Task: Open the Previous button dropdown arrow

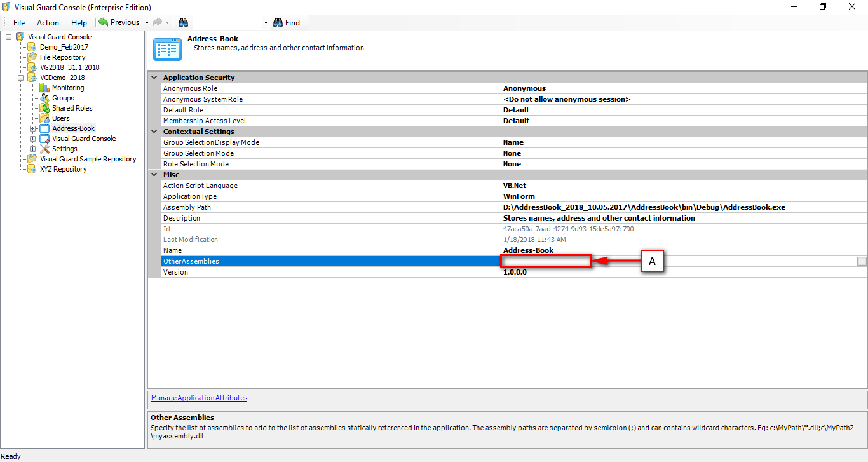Action: [147, 22]
